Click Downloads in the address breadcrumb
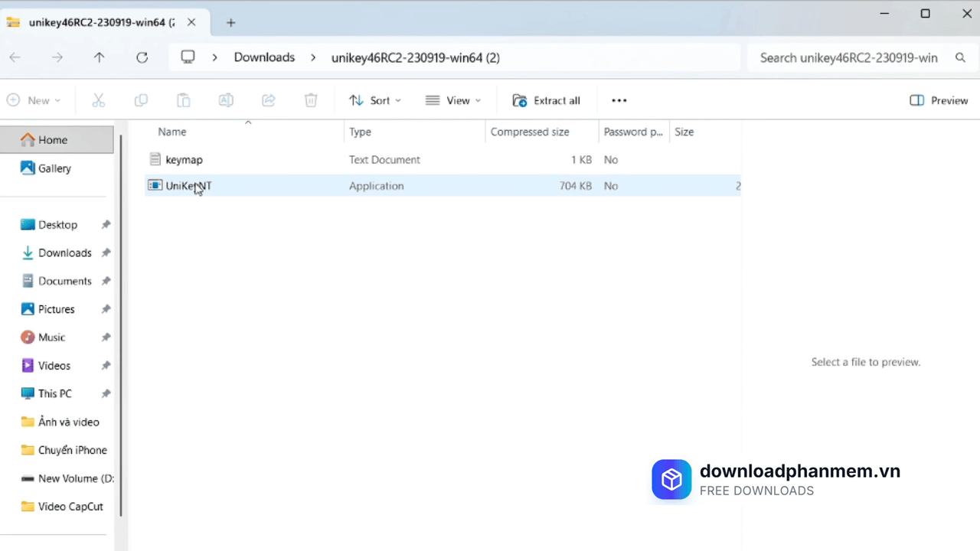 point(264,57)
